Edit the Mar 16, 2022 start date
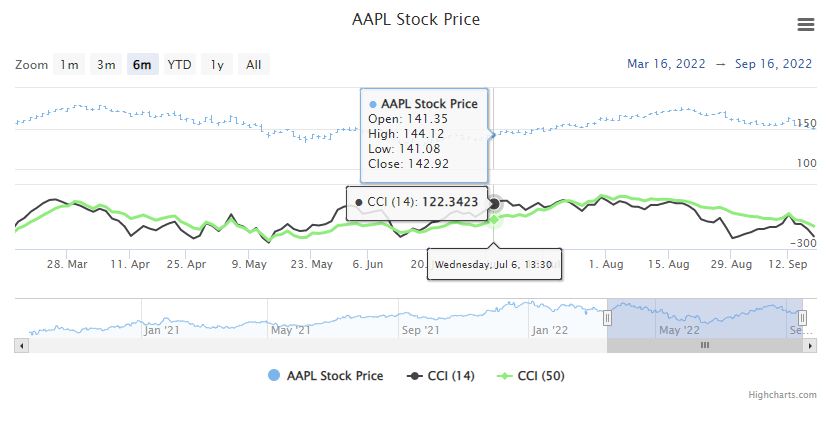The width and height of the screenshot is (826, 422). click(x=665, y=64)
